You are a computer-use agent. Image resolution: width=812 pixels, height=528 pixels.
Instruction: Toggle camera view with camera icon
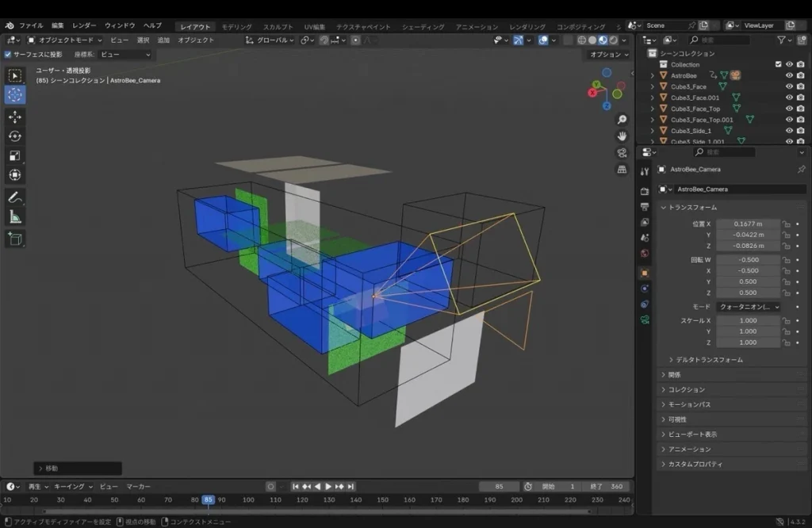(x=622, y=153)
